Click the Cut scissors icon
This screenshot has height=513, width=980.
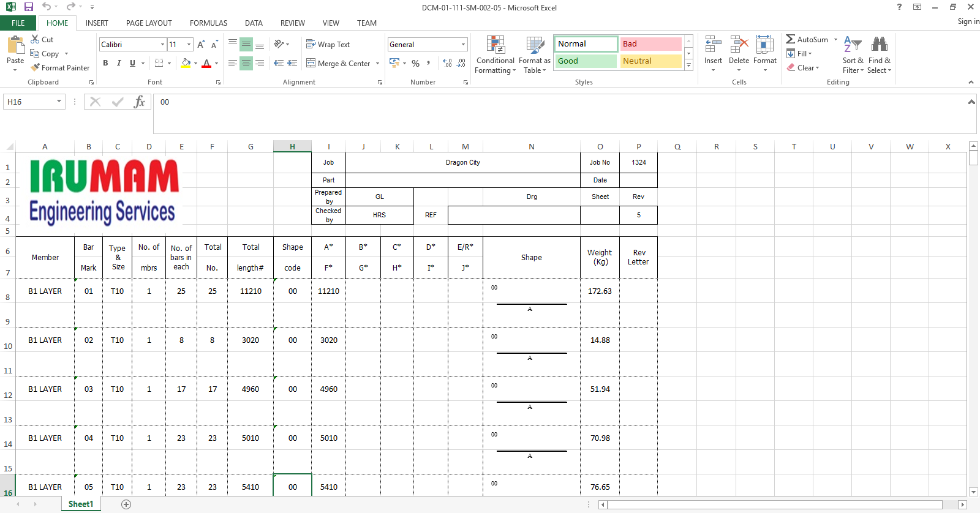click(36, 39)
